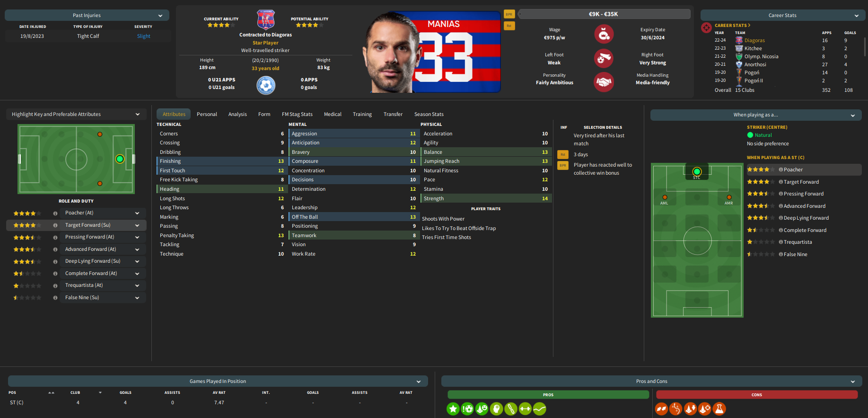The image size is (868, 418).
Task: Open the Medical tab
Action: (x=333, y=114)
